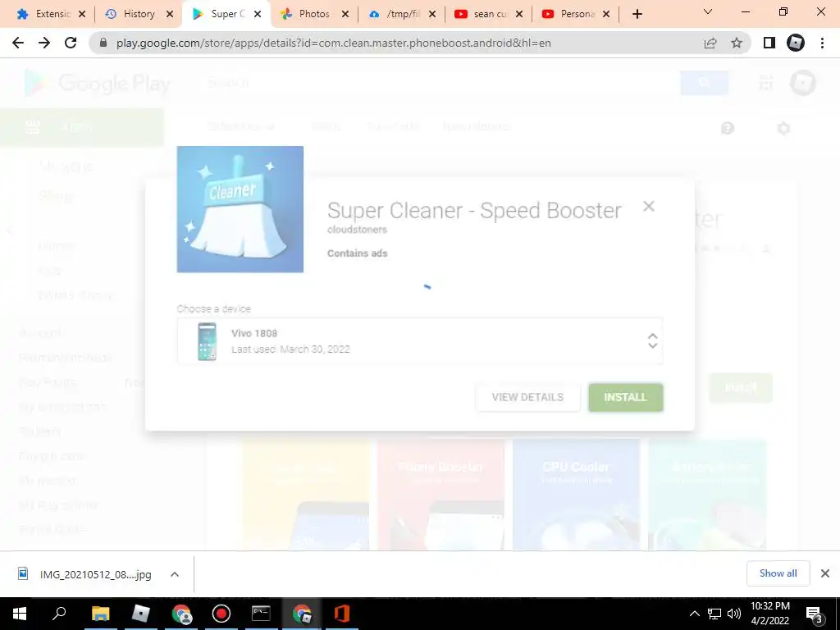Screen dimensions: 840x630
Task: Open the Google apps grid
Action: tap(766, 83)
